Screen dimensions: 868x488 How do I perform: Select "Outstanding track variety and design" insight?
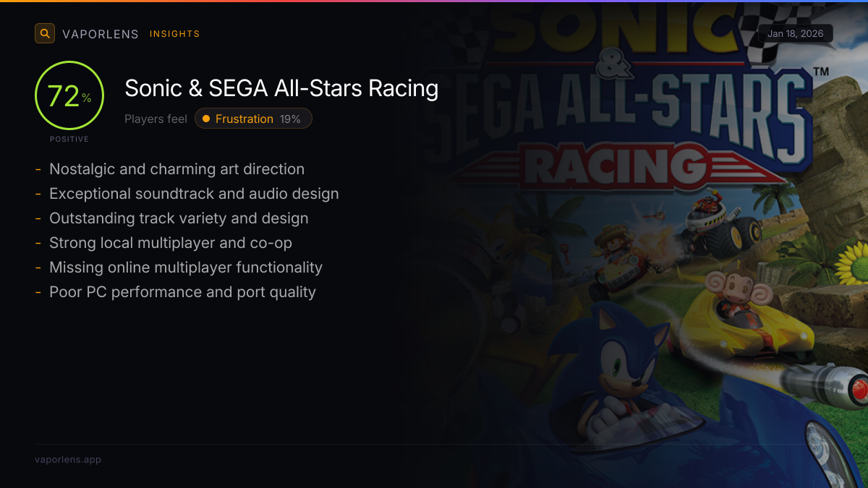tap(179, 218)
